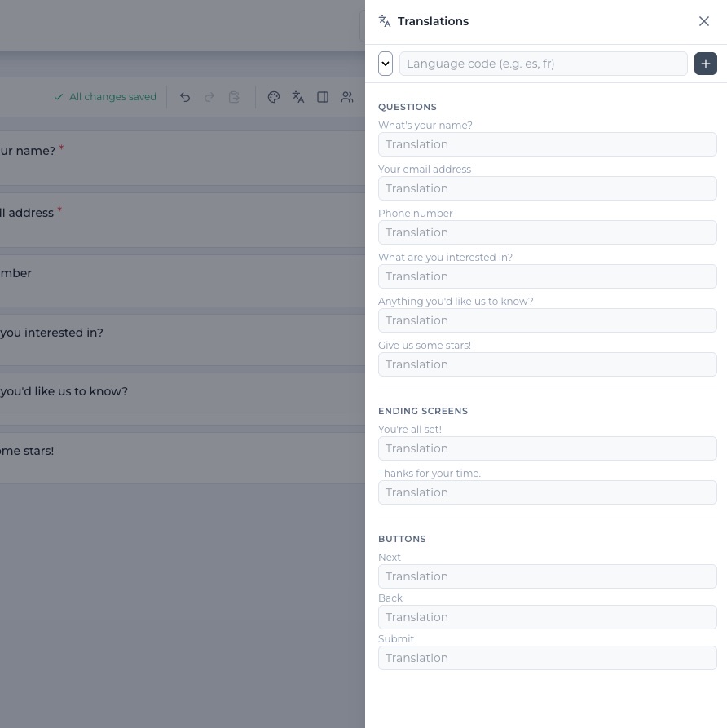
Task: Open the language selector dropdown
Action: pyautogui.click(x=386, y=64)
